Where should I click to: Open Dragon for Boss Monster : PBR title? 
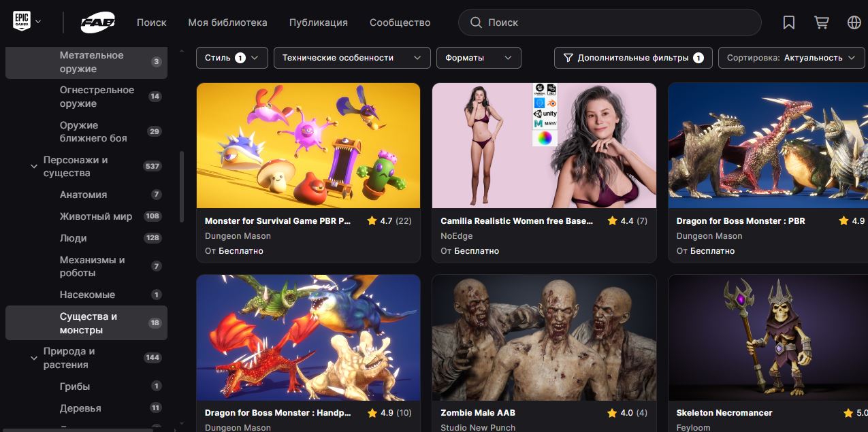[741, 221]
